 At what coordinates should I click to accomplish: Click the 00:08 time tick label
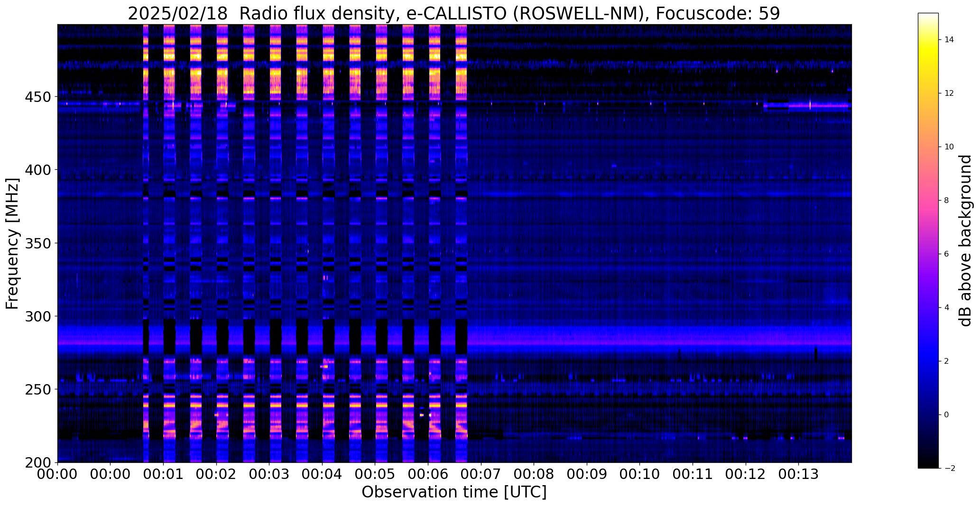tap(534, 474)
